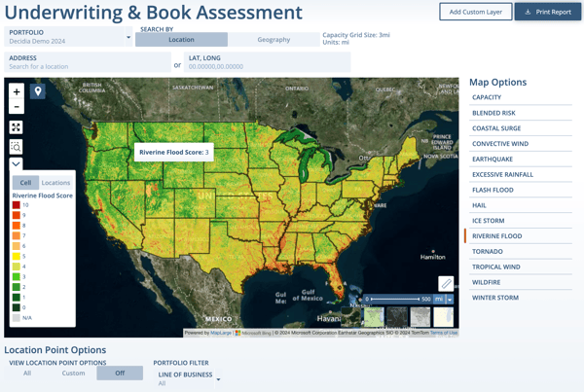Click the Print Report button
The image size is (584, 392).
tap(547, 12)
